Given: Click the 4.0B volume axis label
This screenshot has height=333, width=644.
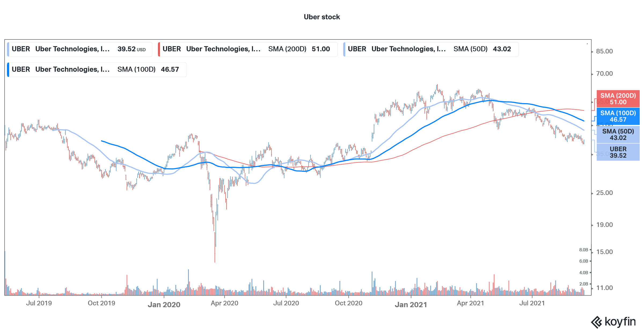Looking at the screenshot, I should click(x=583, y=273).
